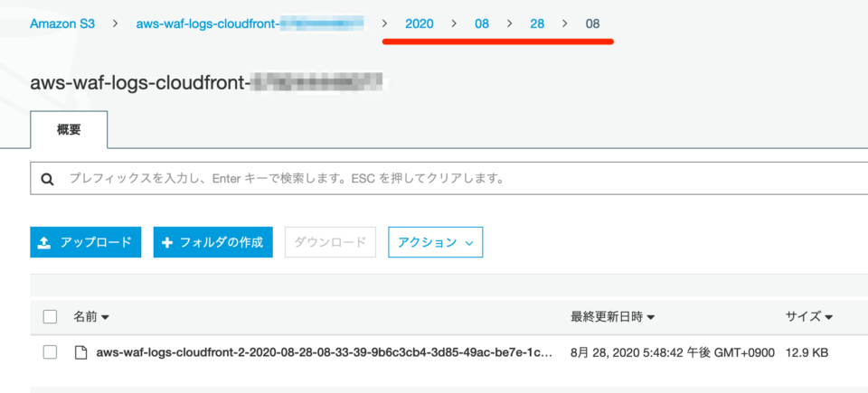Open the aws-waf-logs-cloudfront-2-2020-08-28 log file
868x393 pixels.
[325, 352]
